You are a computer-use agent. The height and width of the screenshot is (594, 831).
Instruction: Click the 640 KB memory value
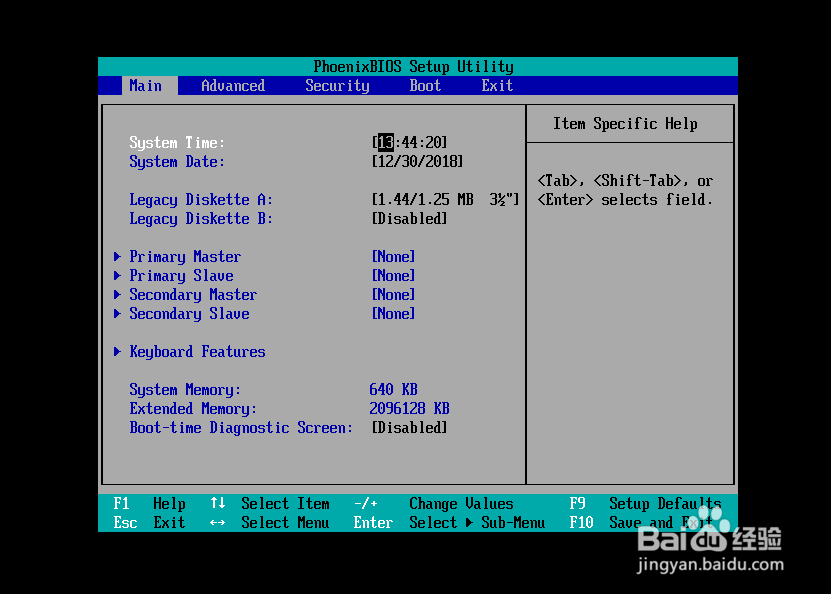[393, 389]
